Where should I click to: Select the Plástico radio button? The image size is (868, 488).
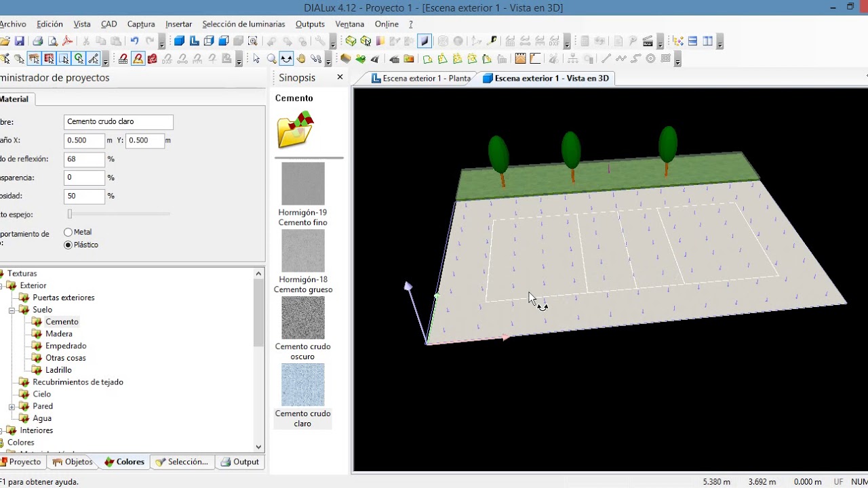[68, 245]
